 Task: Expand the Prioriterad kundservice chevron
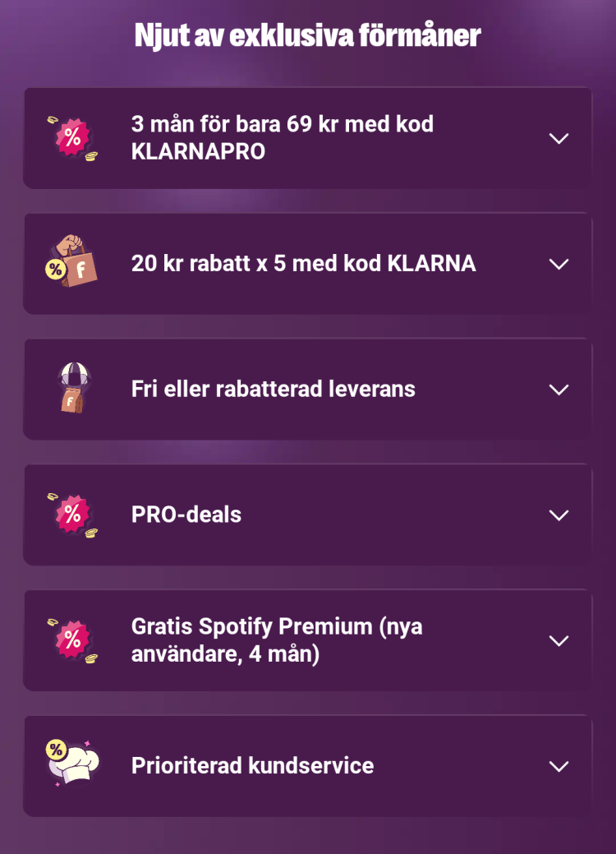559,766
